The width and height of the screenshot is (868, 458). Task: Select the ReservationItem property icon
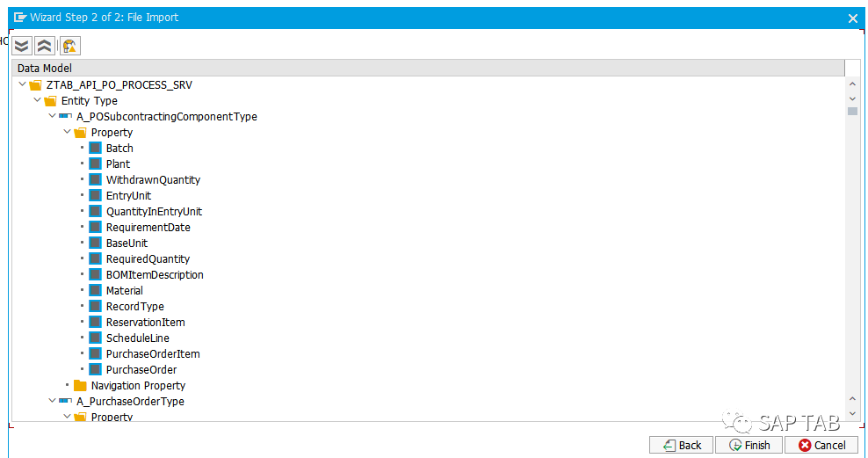pos(95,322)
